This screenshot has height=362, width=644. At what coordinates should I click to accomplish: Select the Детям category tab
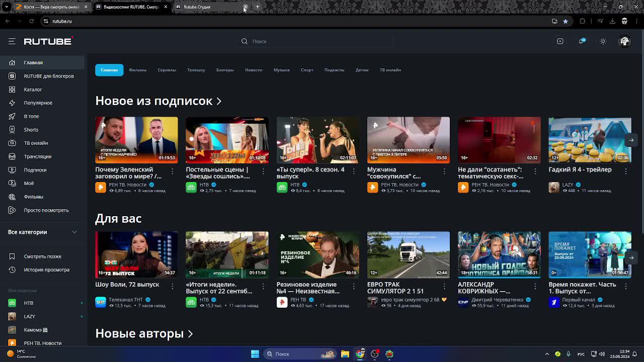click(362, 70)
